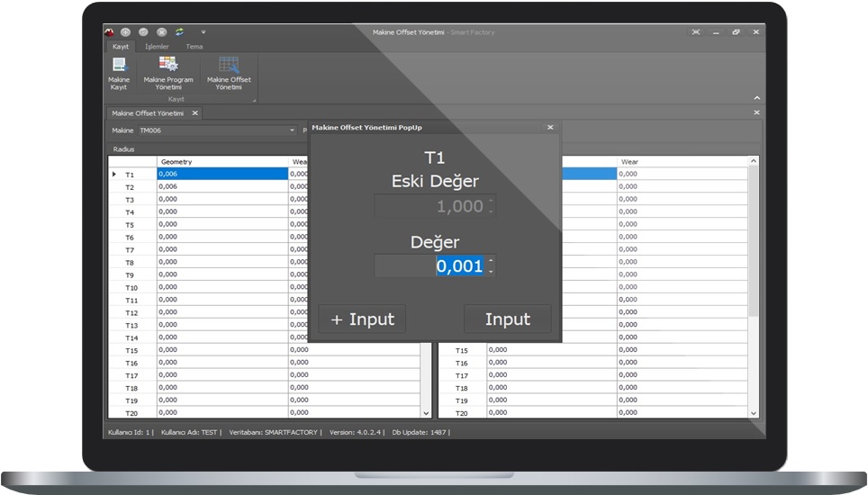
Task: Click Veritabanı: SMARTFACTORY status entry
Action: tap(274, 433)
